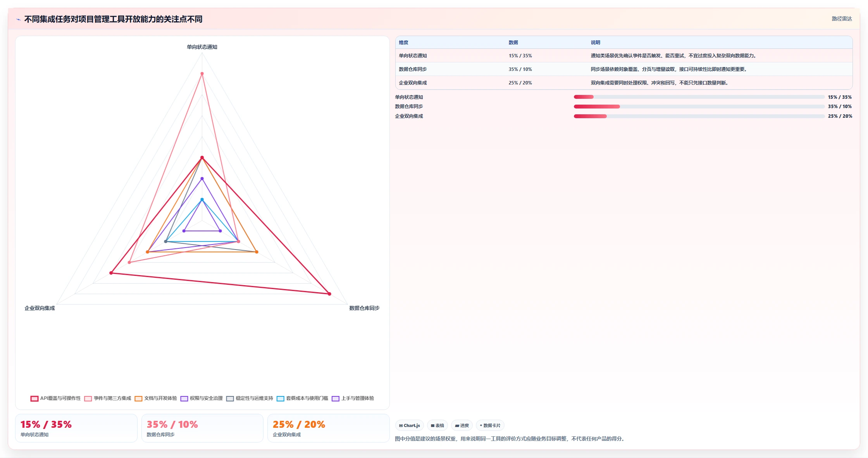The height and width of the screenshot is (458, 868).
Task: Toggle the 事件与第三方集成 legend series
Action: tap(108, 398)
